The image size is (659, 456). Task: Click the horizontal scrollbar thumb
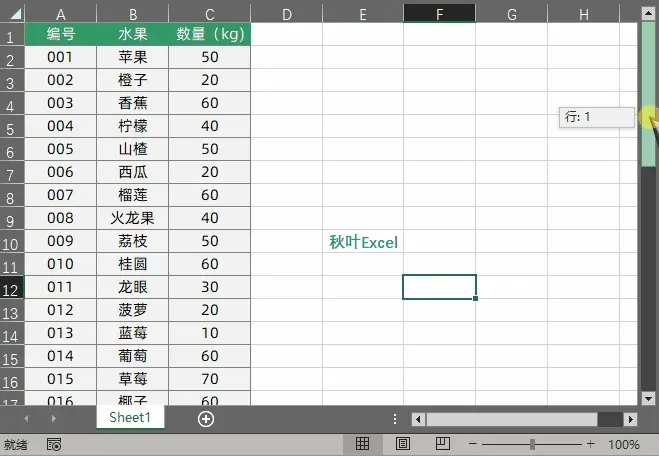click(x=512, y=419)
